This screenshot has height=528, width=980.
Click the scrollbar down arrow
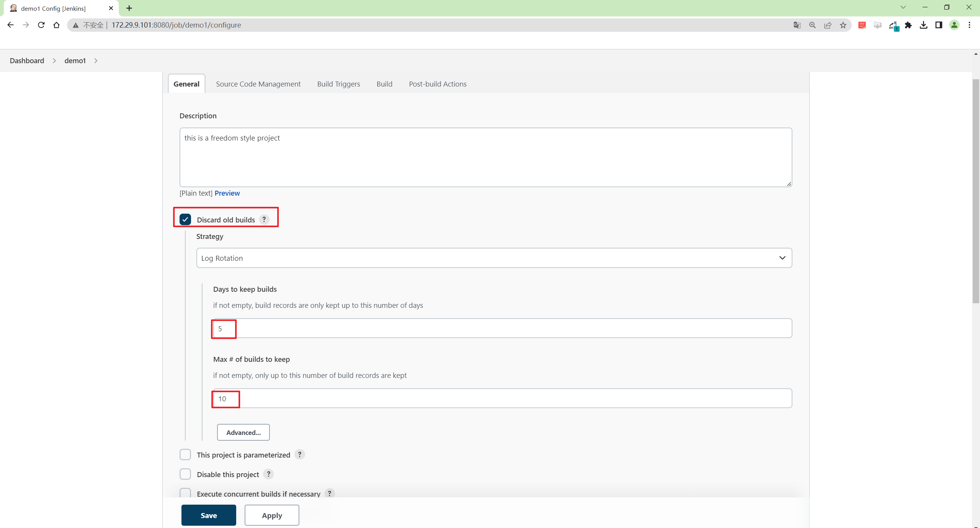click(976, 526)
